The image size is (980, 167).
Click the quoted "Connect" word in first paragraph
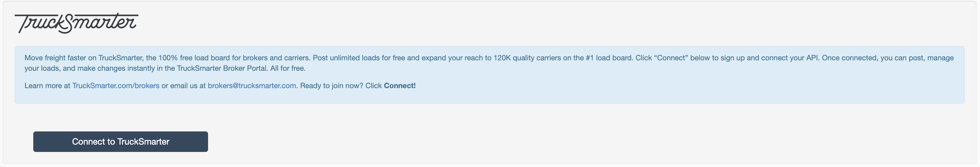[x=671, y=58]
